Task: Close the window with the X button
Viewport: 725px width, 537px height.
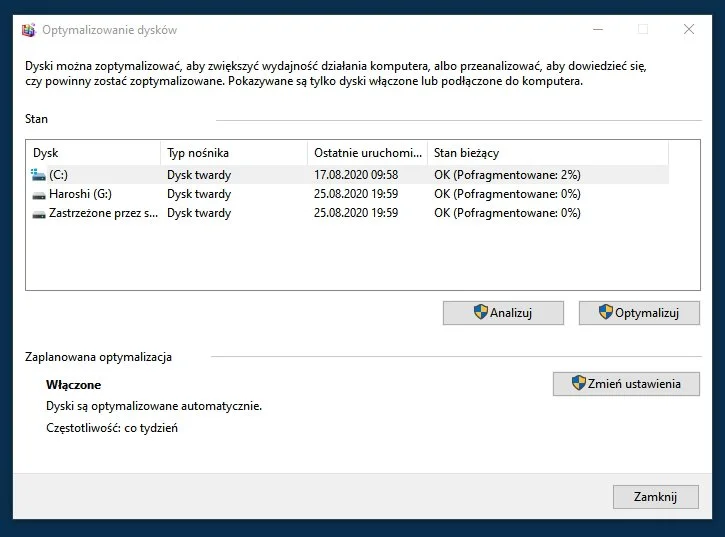Action: (689, 29)
